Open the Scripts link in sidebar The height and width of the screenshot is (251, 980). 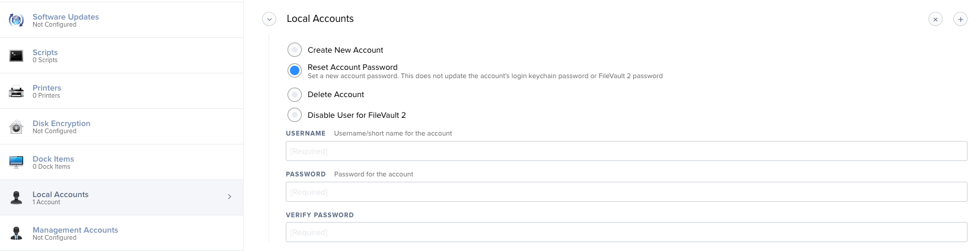pyautogui.click(x=45, y=52)
